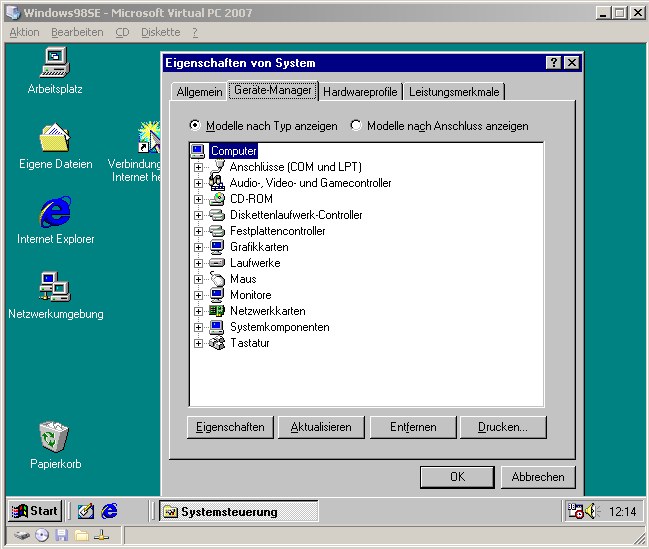Switch to the Hardwareprofile tab
Viewport: 649px width, 549px height.
click(360, 92)
